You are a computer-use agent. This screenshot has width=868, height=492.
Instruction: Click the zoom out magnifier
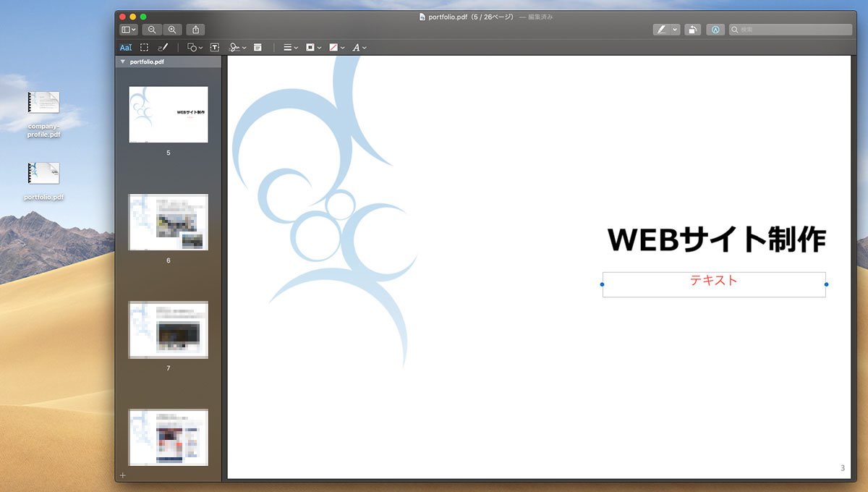tap(152, 30)
